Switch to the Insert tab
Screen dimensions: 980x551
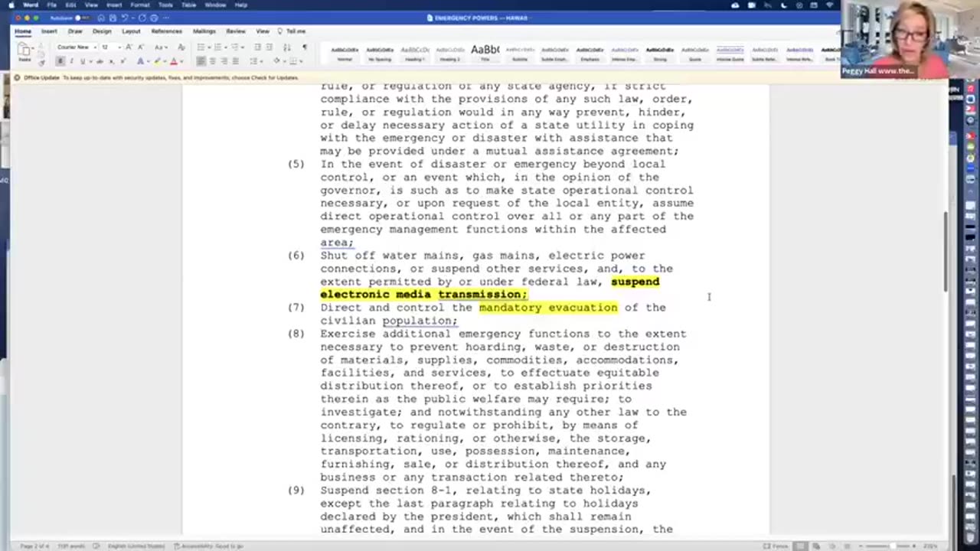click(49, 31)
